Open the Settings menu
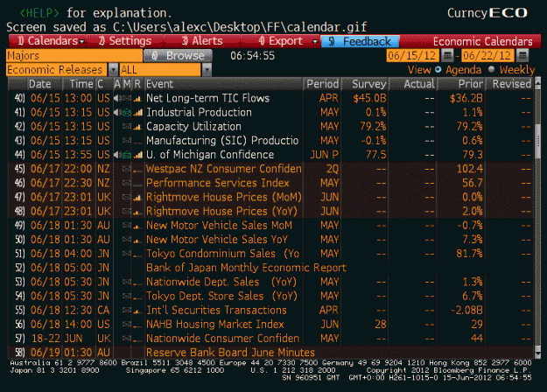547x392 pixels. tap(125, 41)
